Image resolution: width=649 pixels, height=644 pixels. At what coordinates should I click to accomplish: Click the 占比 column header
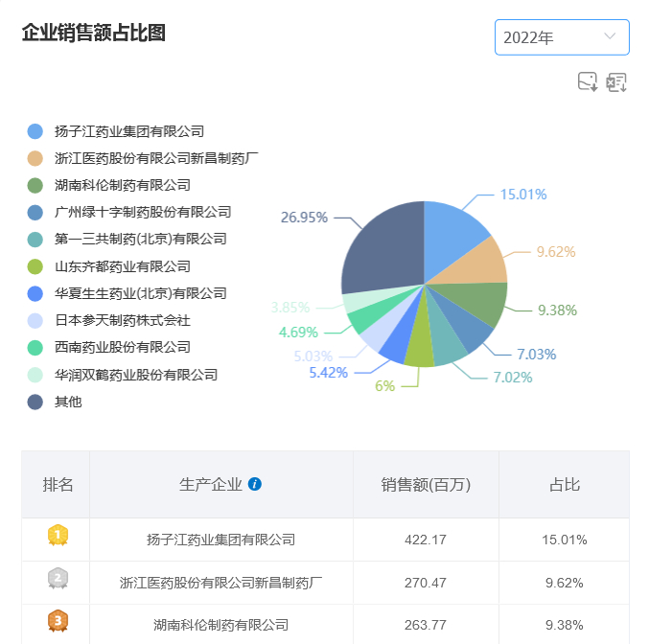point(565,484)
